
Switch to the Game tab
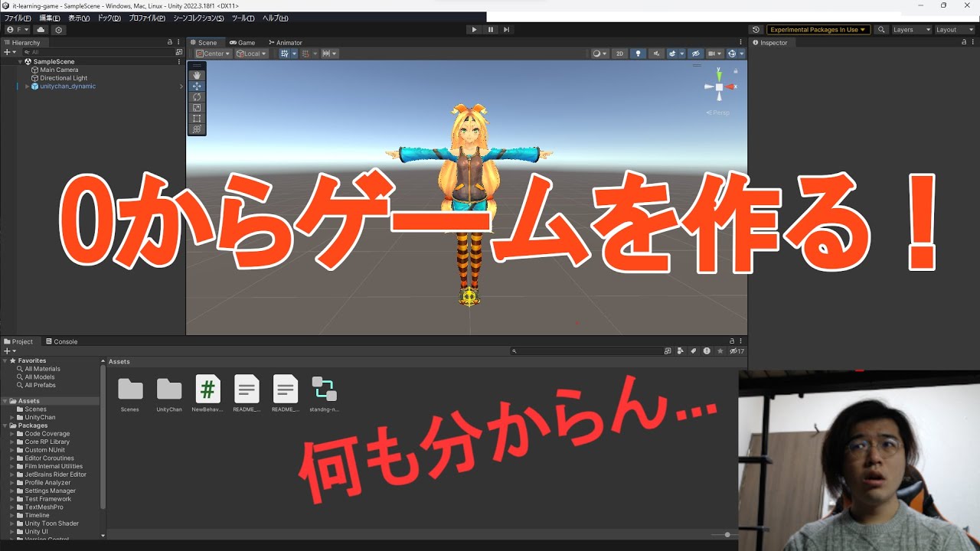coord(242,43)
